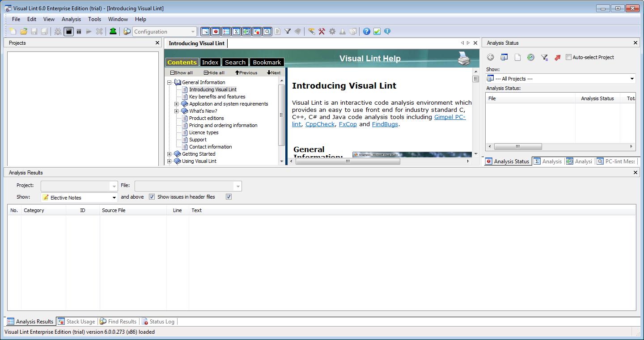The height and width of the screenshot is (340, 644).
Task: Click the crossed hammer and wrench toolbar icon
Action: [322, 31]
